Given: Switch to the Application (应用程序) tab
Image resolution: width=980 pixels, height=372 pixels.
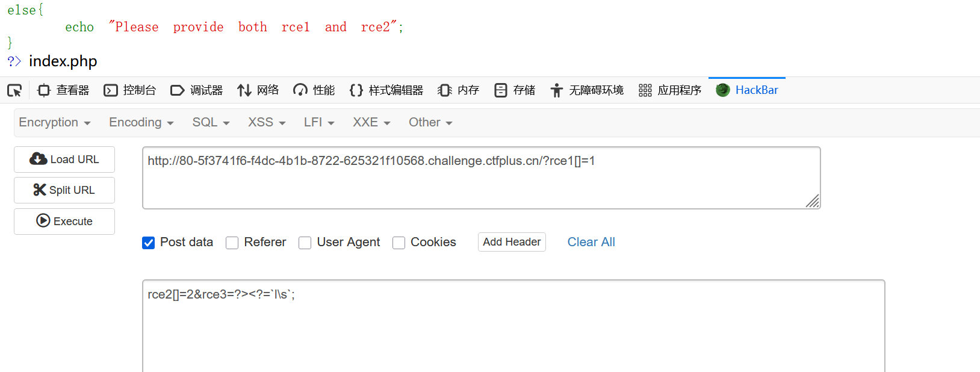Looking at the screenshot, I should coord(671,90).
